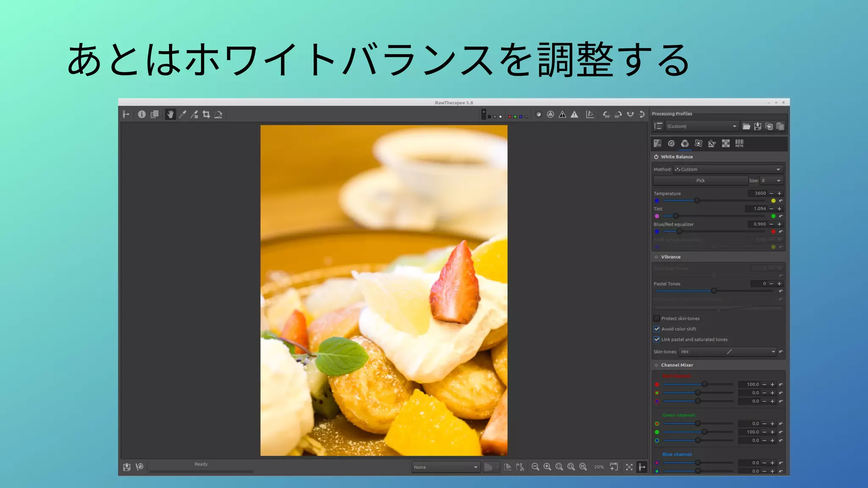Click the Pastel Tones value field

tap(759, 284)
